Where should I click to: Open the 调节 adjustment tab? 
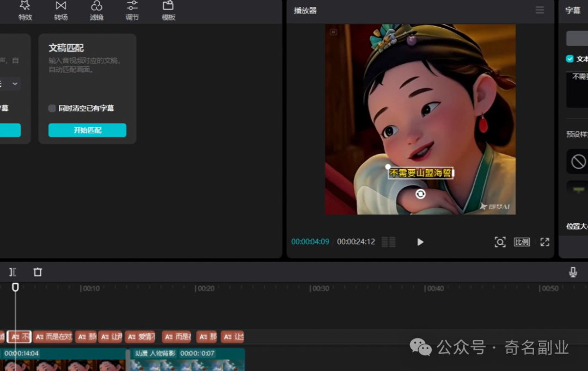tap(132, 10)
